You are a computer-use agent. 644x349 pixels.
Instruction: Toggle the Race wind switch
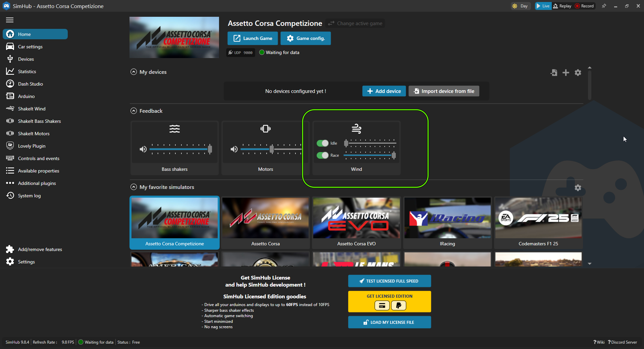pos(323,155)
